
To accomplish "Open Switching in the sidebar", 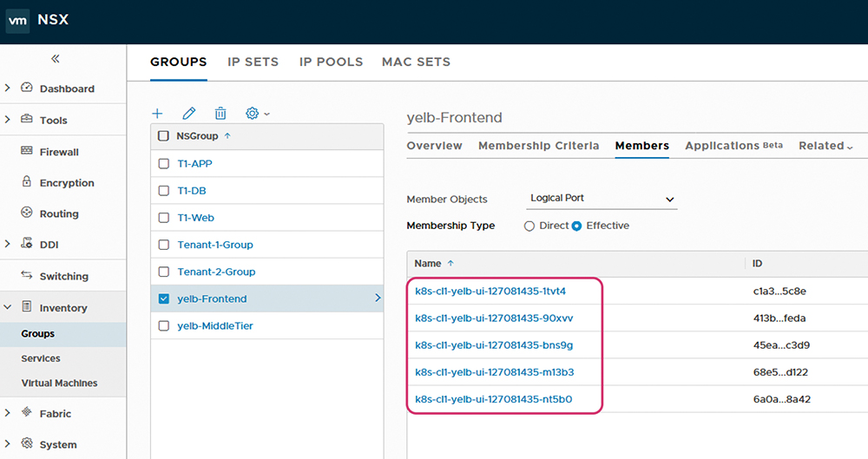I will (63, 276).
